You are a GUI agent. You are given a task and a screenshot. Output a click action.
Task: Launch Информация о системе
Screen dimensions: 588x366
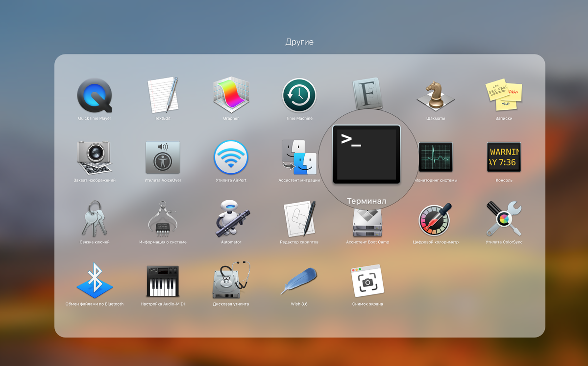pos(163,219)
